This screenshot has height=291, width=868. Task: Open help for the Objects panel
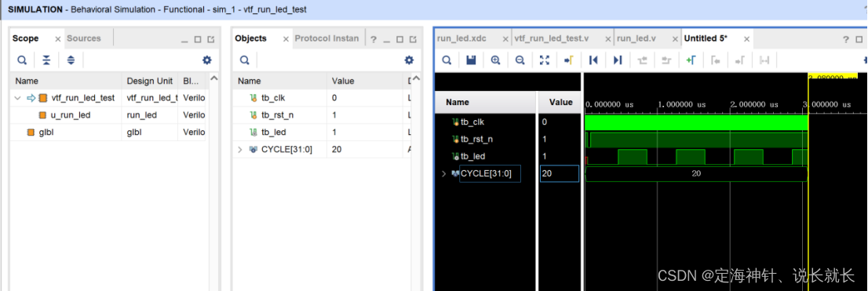click(373, 39)
